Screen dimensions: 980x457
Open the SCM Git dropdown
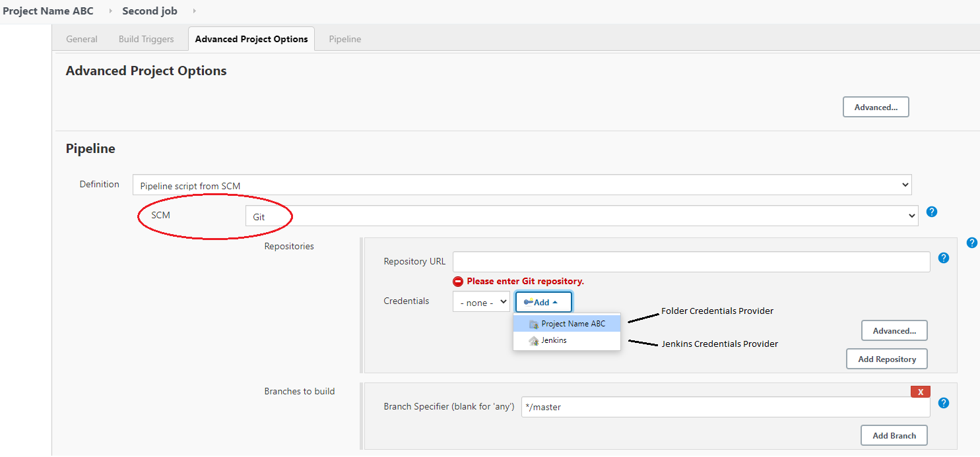(x=581, y=216)
